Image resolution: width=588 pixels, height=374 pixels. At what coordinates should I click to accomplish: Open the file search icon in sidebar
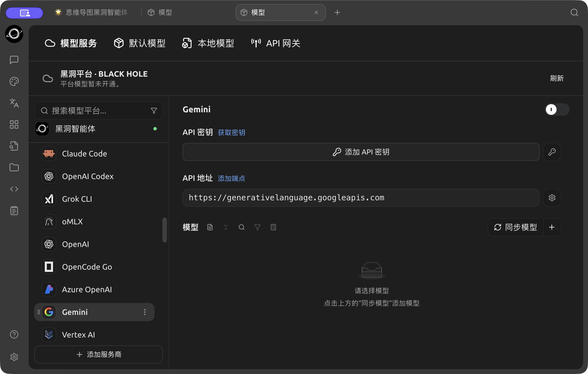coord(14,146)
